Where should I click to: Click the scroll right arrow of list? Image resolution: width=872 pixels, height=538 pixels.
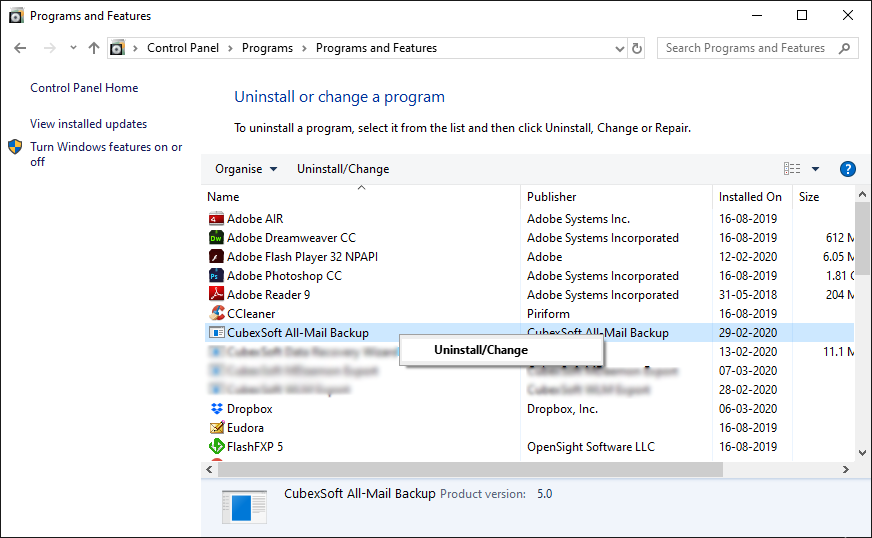click(845, 470)
